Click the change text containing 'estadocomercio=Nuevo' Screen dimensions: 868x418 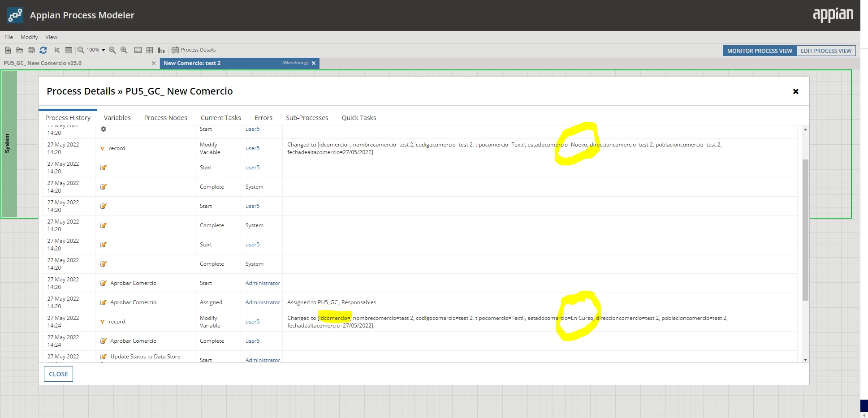(x=504, y=148)
